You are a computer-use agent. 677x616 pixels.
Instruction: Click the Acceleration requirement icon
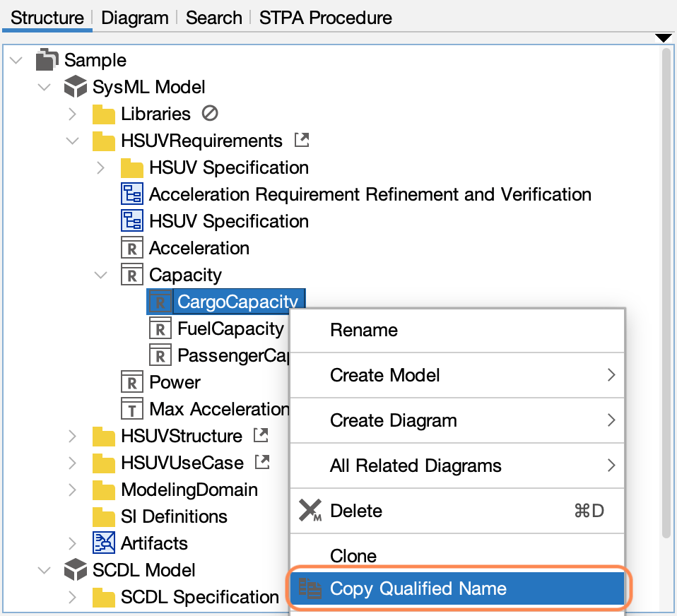(132, 249)
